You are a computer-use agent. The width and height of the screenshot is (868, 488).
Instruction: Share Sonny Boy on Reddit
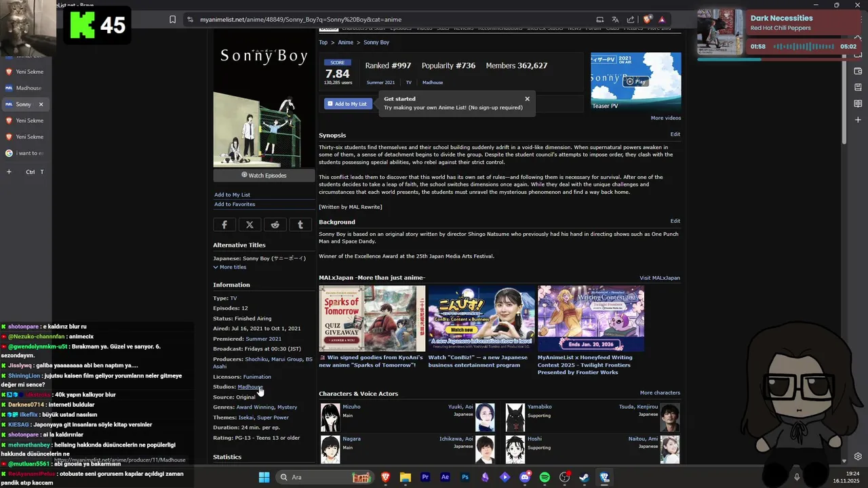pos(275,224)
